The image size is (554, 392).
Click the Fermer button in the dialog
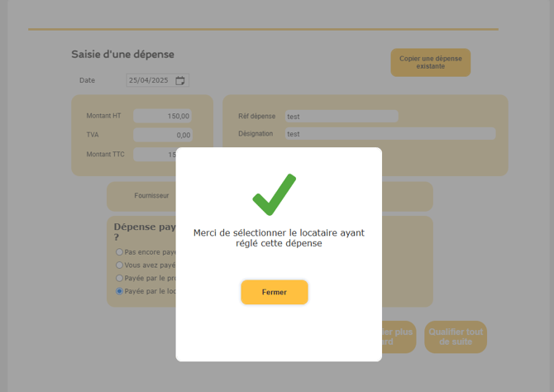pos(275,292)
